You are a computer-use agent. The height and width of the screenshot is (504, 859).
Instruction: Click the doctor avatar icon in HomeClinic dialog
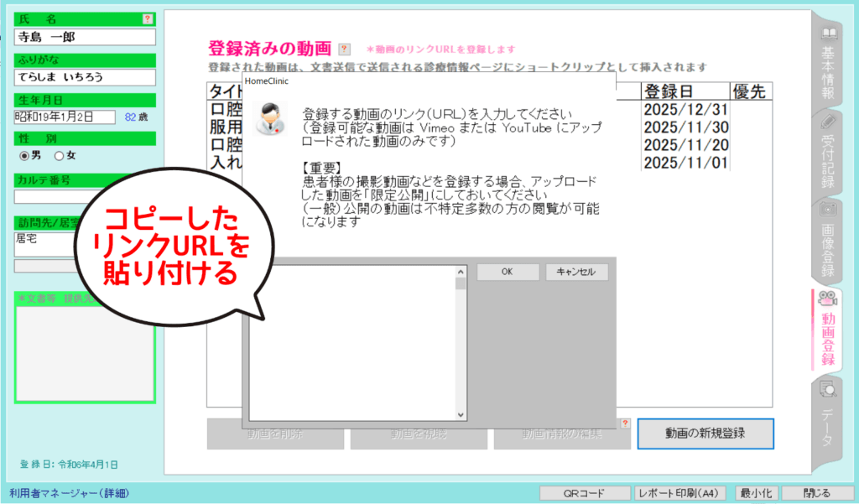point(269,118)
